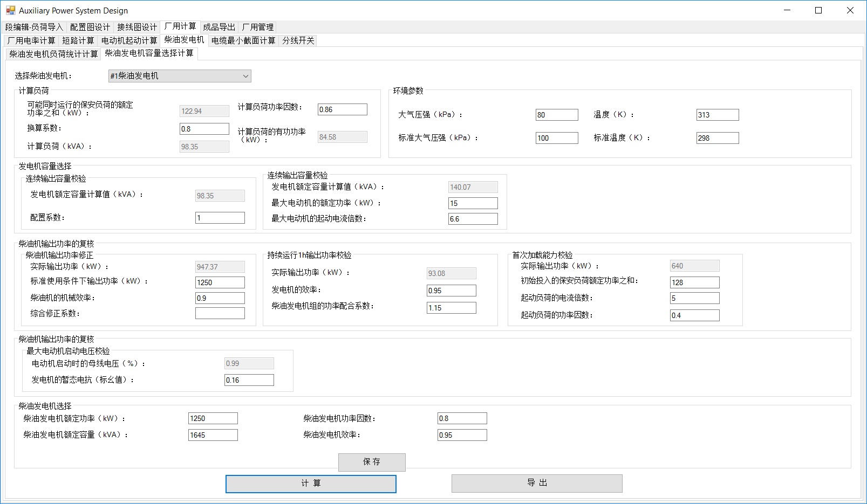Click the 保存 button
The height and width of the screenshot is (504, 867).
pos(372,462)
